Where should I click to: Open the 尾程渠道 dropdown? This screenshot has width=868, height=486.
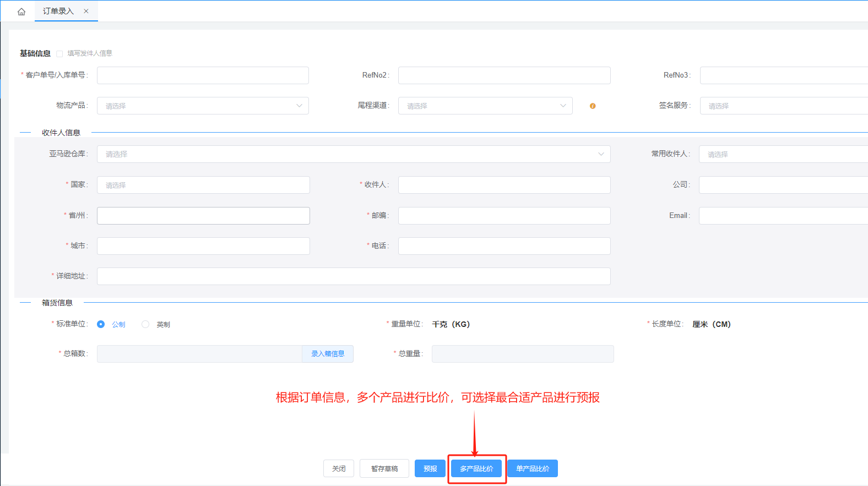(x=485, y=106)
